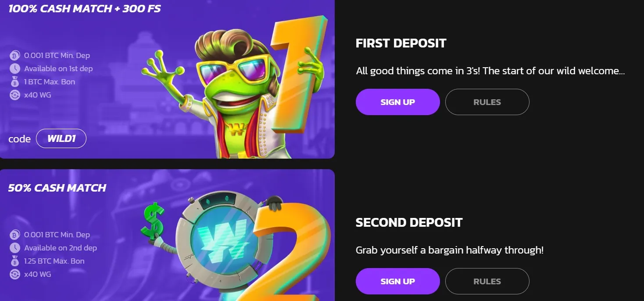Click the 50% CASH MATCH heading
The width and height of the screenshot is (644, 301).
[x=57, y=188]
